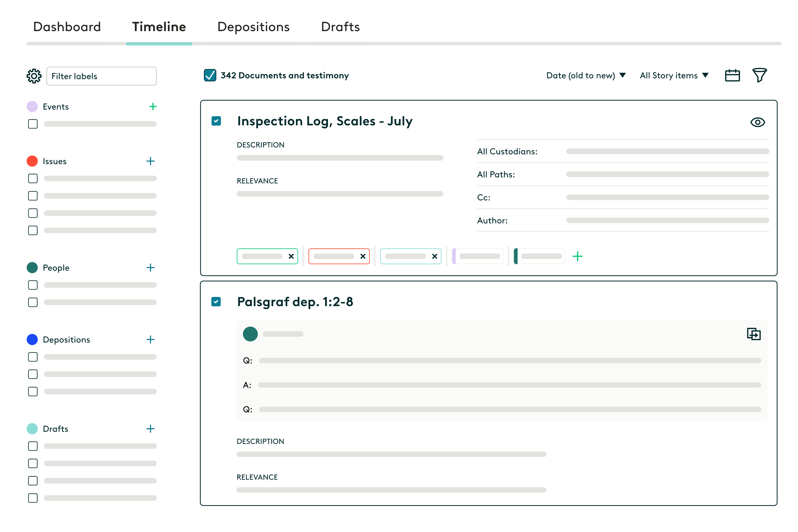Toggle checkbox on Palsgraf dep. card
The height and width of the screenshot is (532, 798).
217,302
